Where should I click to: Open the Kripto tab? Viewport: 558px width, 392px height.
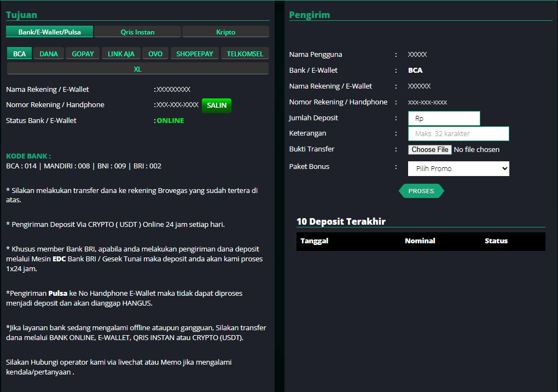pyautogui.click(x=225, y=32)
